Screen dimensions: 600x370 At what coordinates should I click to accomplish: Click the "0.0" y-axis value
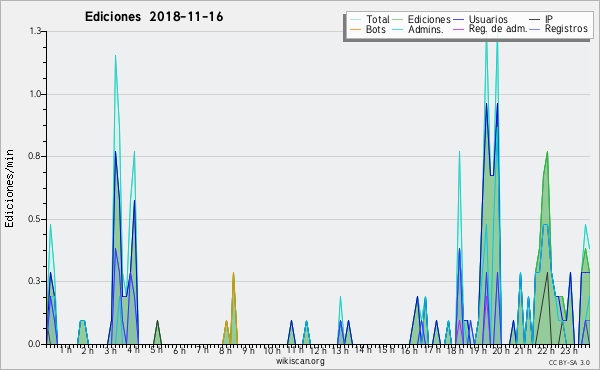35,344
